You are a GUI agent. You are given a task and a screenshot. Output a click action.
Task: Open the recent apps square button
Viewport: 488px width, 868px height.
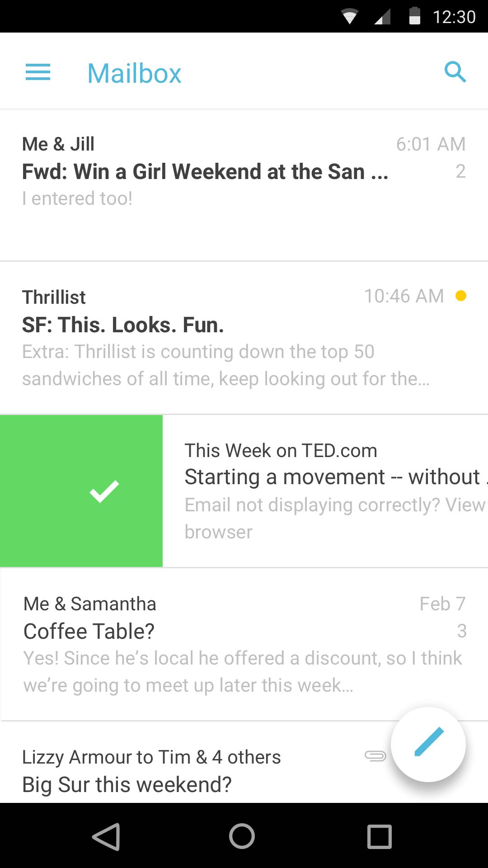tap(379, 836)
